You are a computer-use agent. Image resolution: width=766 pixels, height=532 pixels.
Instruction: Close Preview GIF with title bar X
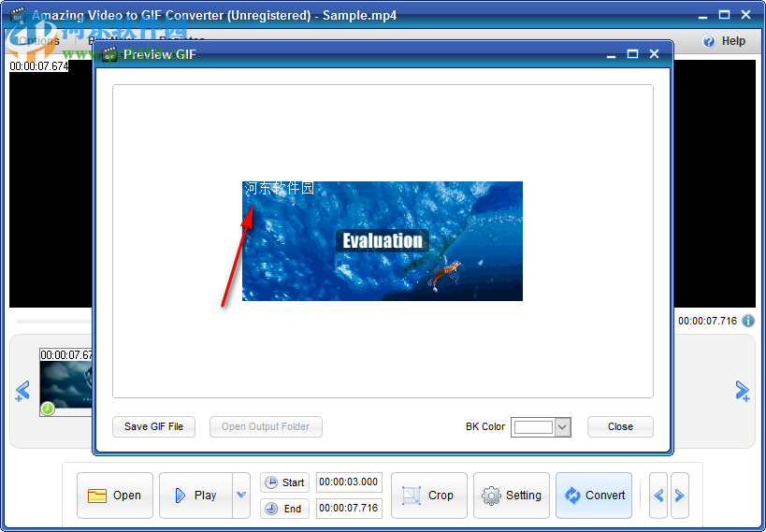(654, 53)
